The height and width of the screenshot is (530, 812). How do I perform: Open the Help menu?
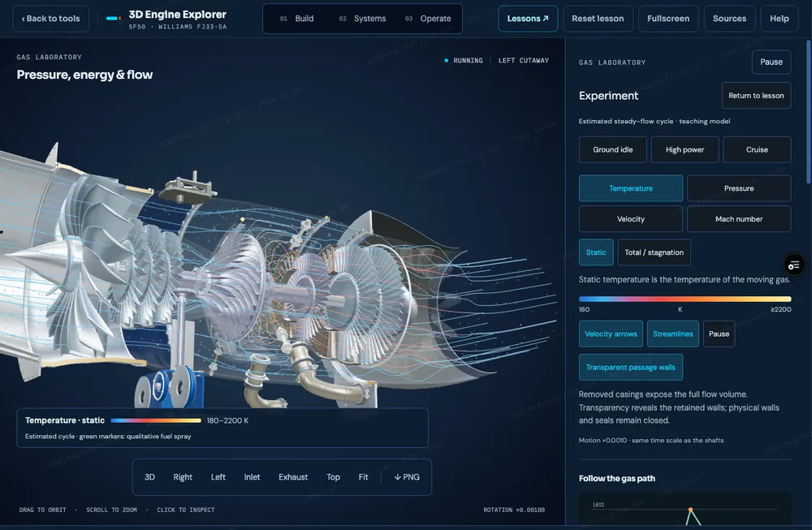pyautogui.click(x=779, y=19)
